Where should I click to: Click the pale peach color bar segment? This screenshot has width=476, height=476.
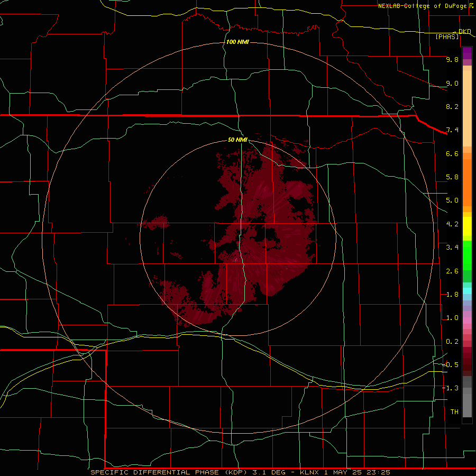pyautogui.click(x=467, y=108)
